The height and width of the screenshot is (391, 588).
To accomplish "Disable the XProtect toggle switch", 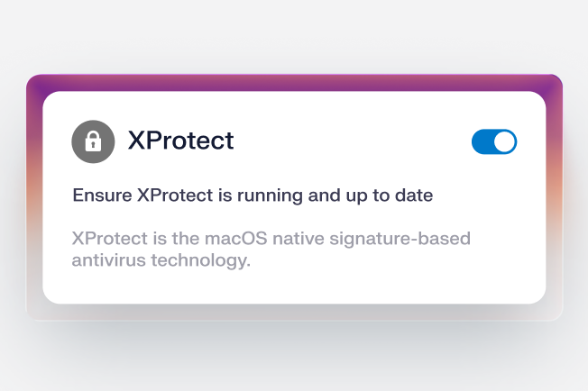I will click(x=494, y=141).
